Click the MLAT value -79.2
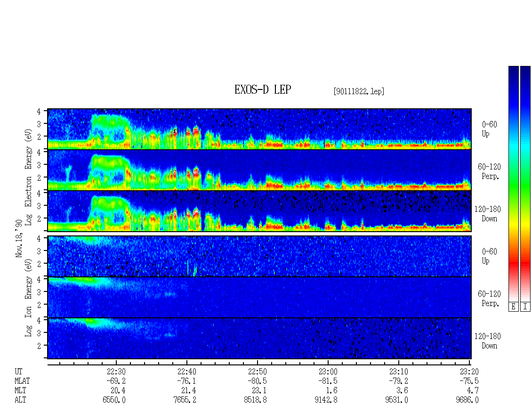The image size is (532, 412). (x=399, y=381)
